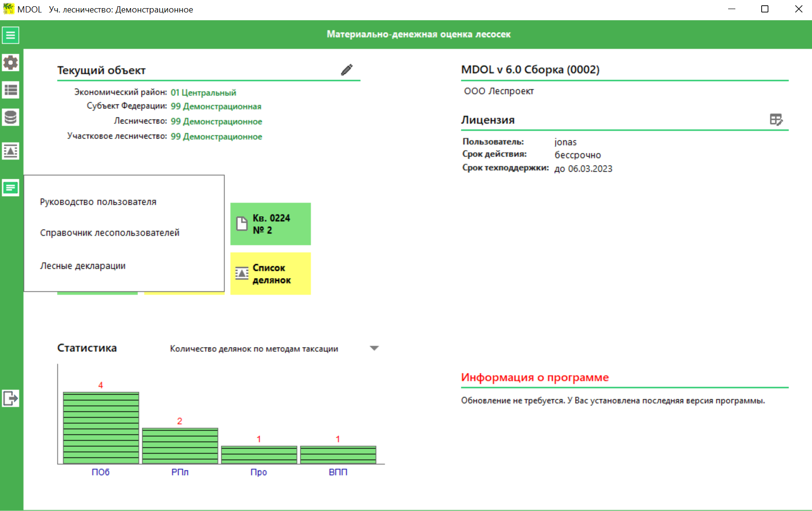Click the update status message text
This screenshot has height=511, width=812.
click(x=613, y=401)
